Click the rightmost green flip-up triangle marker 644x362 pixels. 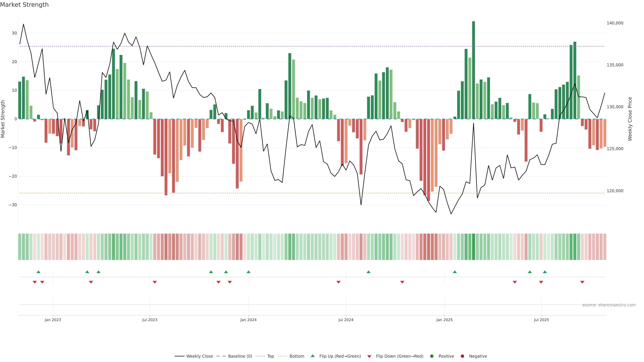point(545,272)
